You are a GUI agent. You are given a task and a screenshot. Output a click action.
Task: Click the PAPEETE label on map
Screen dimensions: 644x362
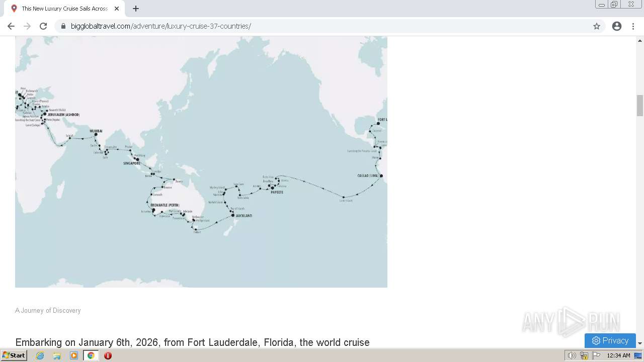[277, 193]
